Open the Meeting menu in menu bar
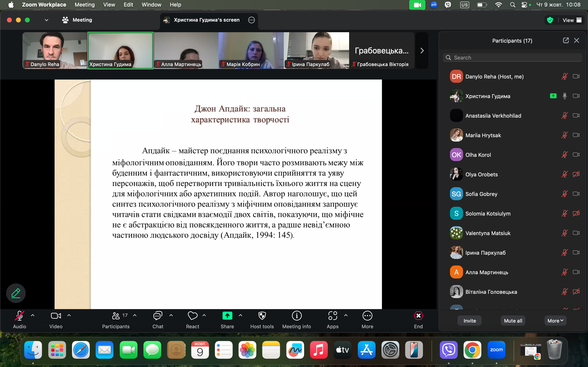Screen dimensions: 588x367 pos(85,5)
